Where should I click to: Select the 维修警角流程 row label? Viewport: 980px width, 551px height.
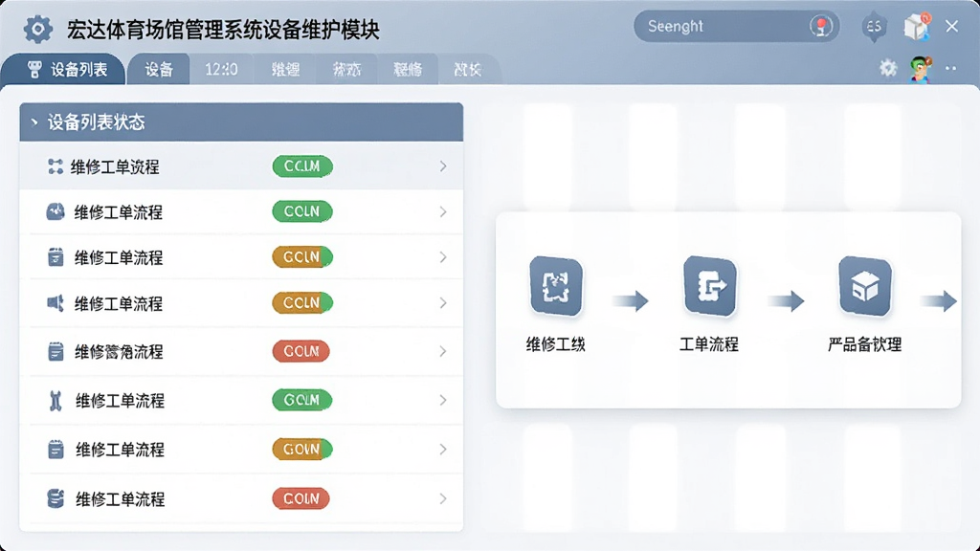tap(119, 352)
